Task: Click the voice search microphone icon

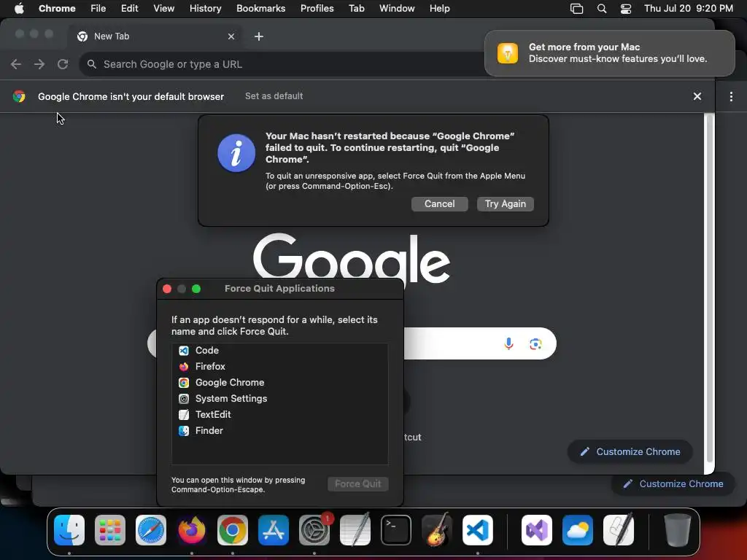Action: tap(508, 344)
